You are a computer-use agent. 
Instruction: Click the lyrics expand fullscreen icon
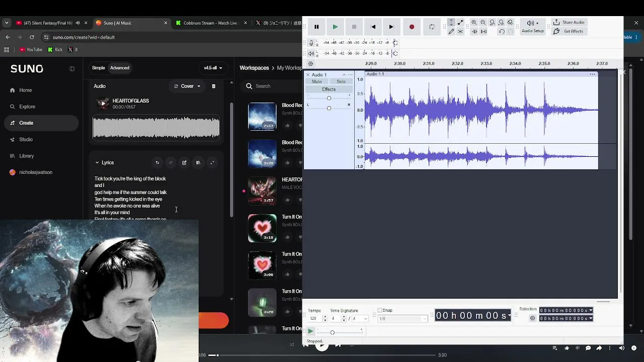pyautogui.click(x=212, y=162)
